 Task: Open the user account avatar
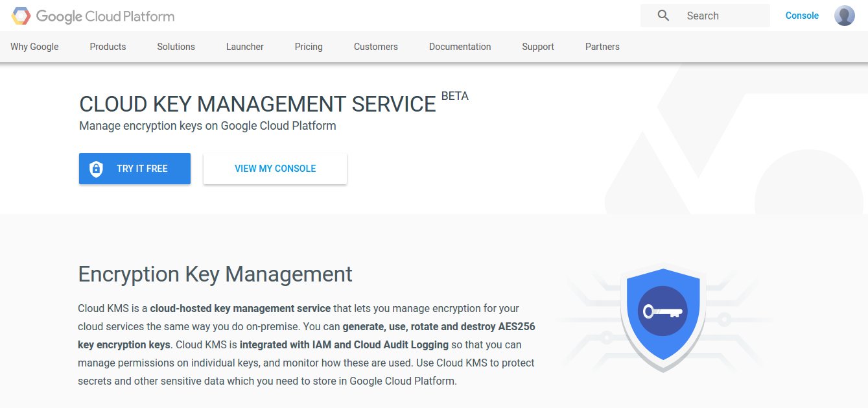click(844, 16)
